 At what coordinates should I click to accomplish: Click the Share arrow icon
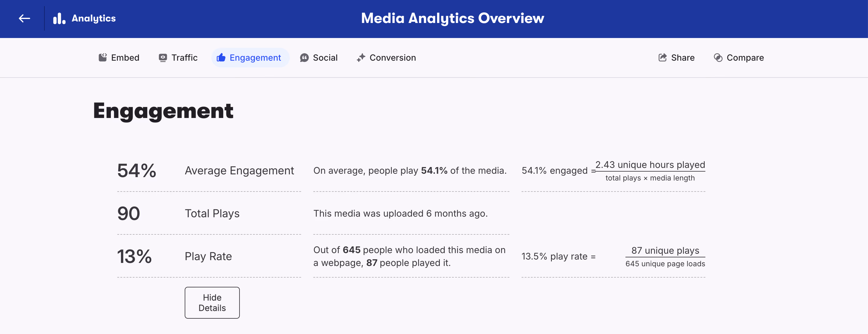[x=662, y=58]
